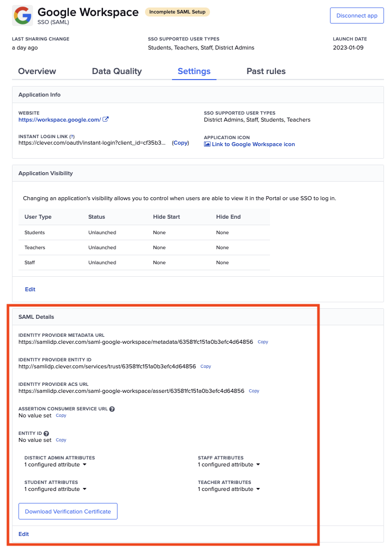The width and height of the screenshot is (392, 549).
Task: Click the Disconnect app button
Action: tap(356, 16)
